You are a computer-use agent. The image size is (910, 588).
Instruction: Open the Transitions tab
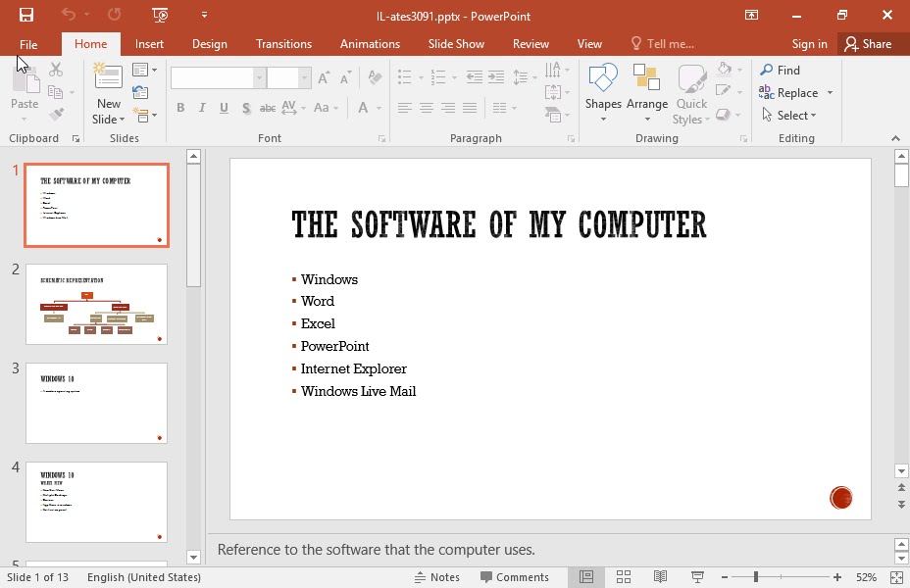coord(283,44)
